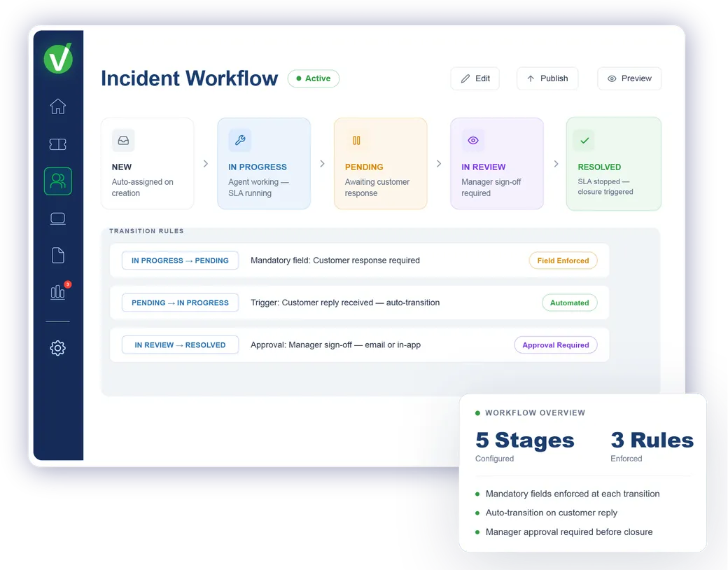The height and width of the screenshot is (570, 728).
Task: Click 'Awaiting customer response' description
Action: (377, 188)
